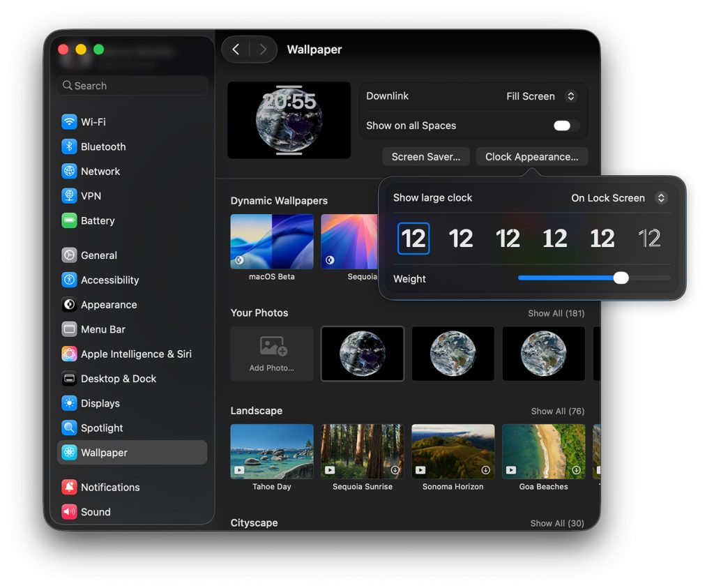Click the Add Photo icon tile

[272, 353]
